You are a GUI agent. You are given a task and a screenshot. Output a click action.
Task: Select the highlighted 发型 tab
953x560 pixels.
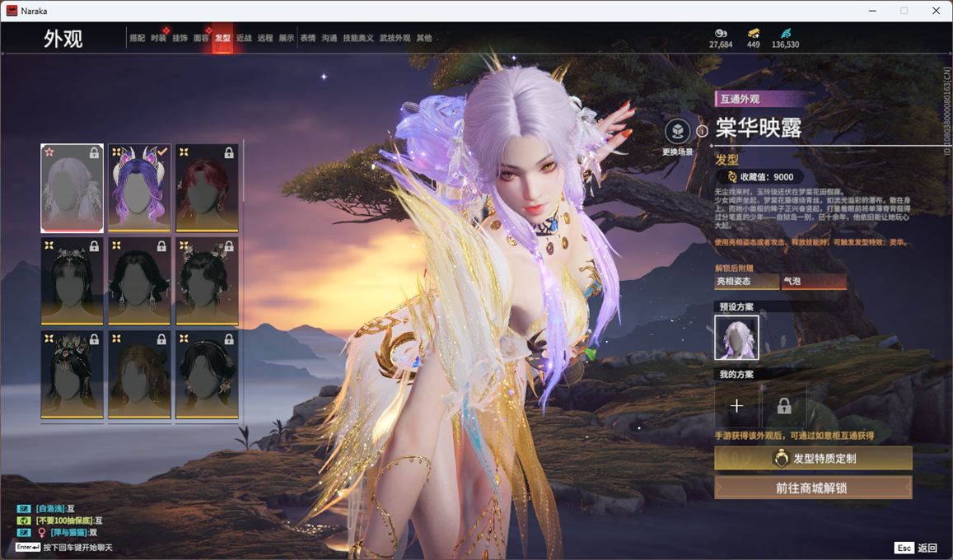pyautogui.click(x=222, y=38)
